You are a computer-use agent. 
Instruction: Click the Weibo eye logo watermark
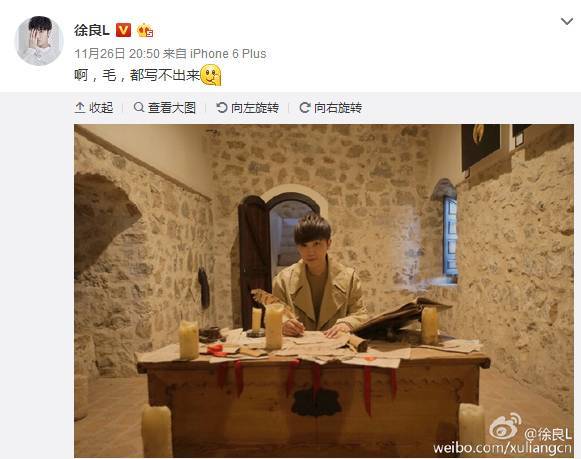click(x=505, y=426)
